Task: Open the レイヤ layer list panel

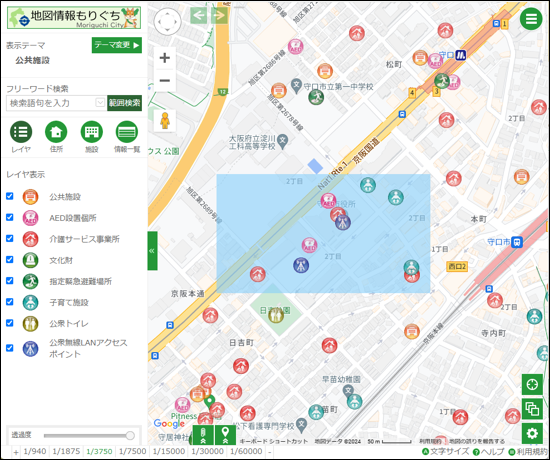Action: pyautogui.click(x=21, y=132)
